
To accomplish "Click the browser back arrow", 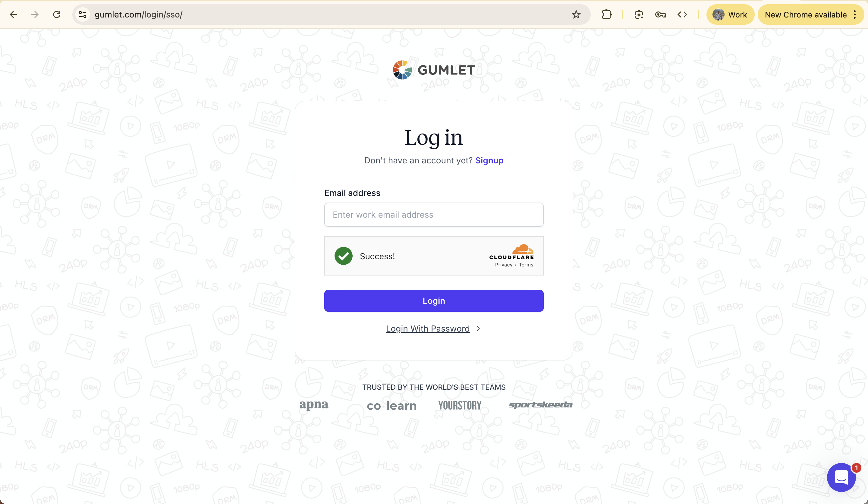I will [14, 14].
